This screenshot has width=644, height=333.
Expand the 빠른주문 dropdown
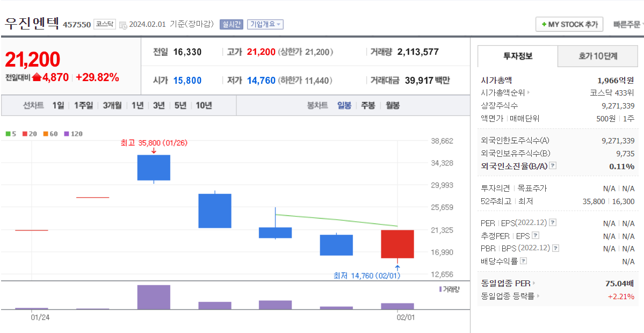pyautogui.click(x=627, y=25)
